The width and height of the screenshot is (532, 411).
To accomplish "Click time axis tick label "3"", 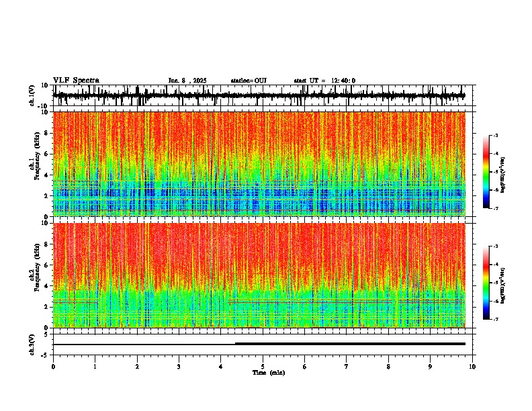I will click(179, 367).
